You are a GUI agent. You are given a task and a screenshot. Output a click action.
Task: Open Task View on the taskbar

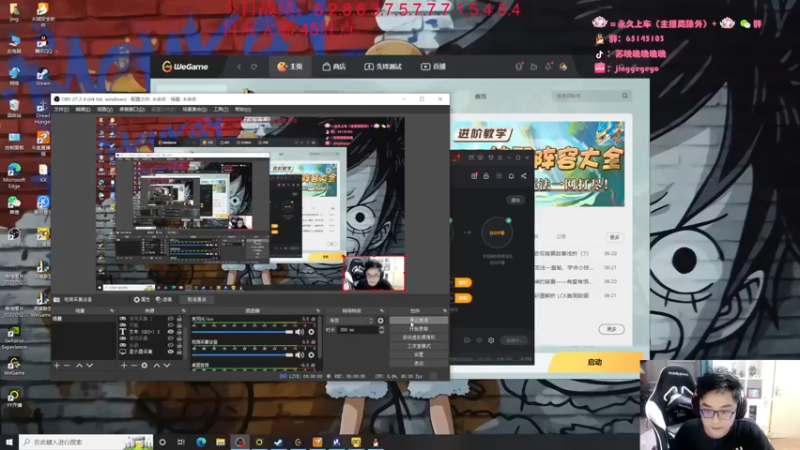coord(181,442)
